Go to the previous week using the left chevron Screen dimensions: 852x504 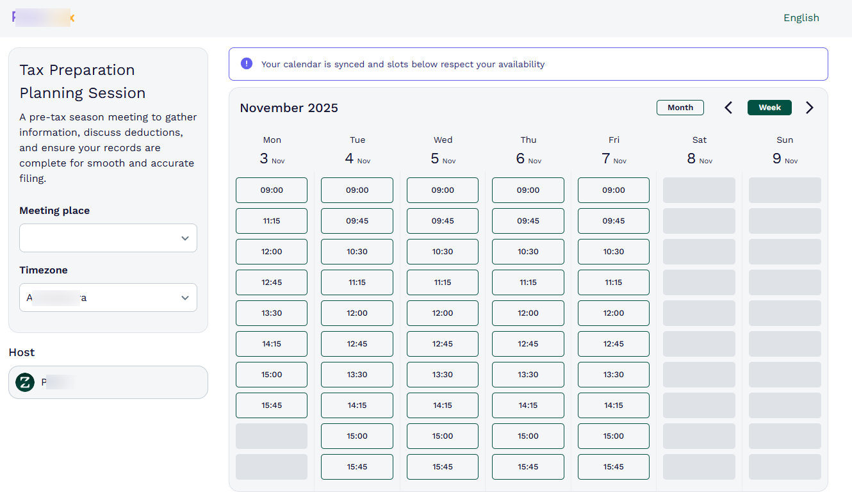[728, 108]
